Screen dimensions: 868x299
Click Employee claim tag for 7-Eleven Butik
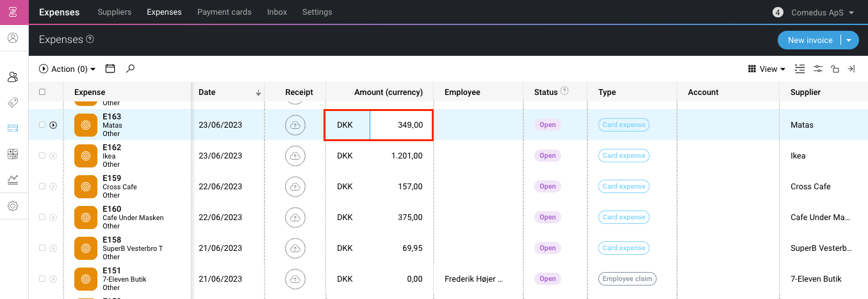(628, 279)
